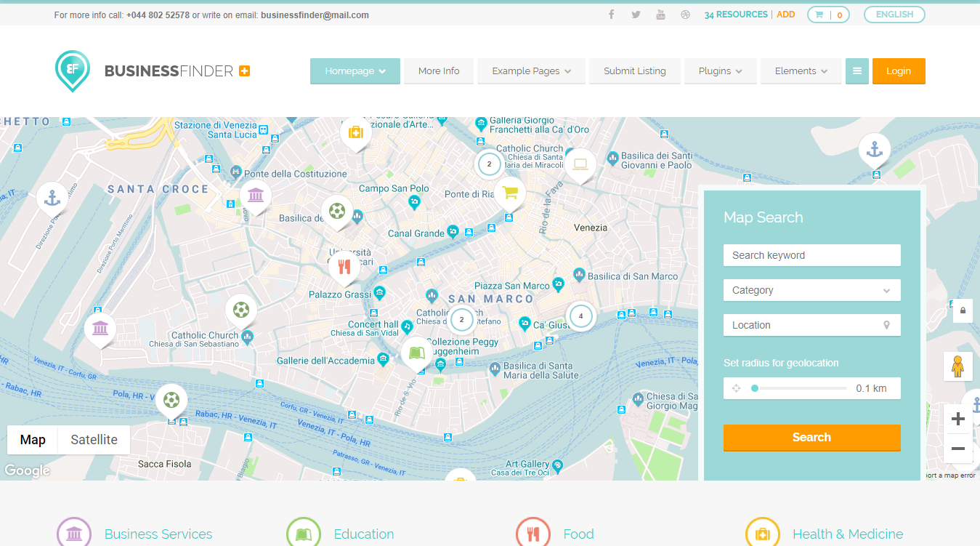Click the Gallerie dell'Accademia map label
Image resolution: width=980 pixels, height=546 pixels.
(x=326, y=361)
